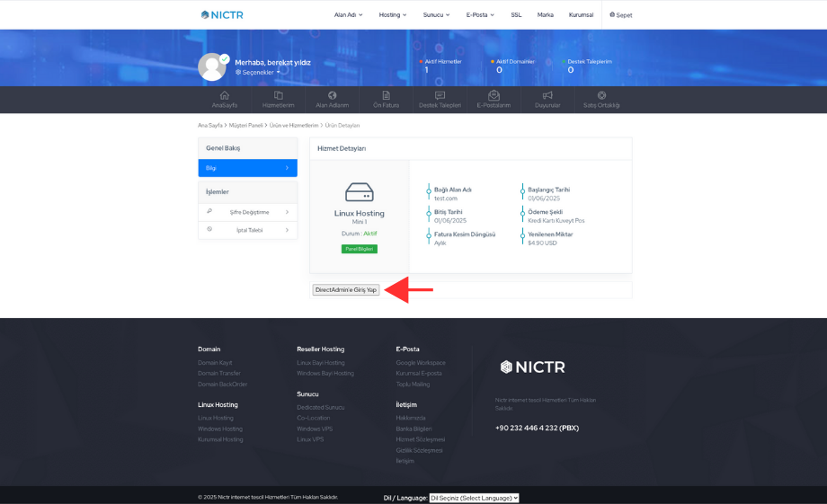Image resolution: width=827 pixels, height=504 pixels.
Task: Open Hakkımızda footer link
Action: click(411, 418)
